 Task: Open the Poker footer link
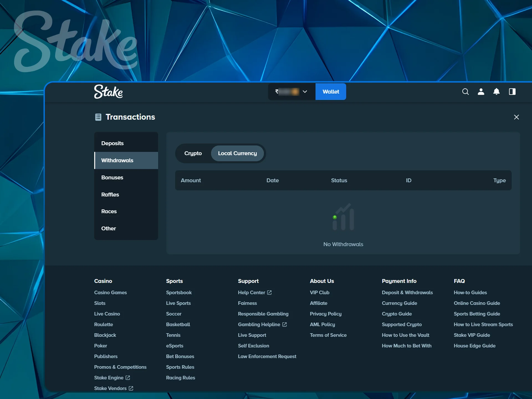(101, 346)
